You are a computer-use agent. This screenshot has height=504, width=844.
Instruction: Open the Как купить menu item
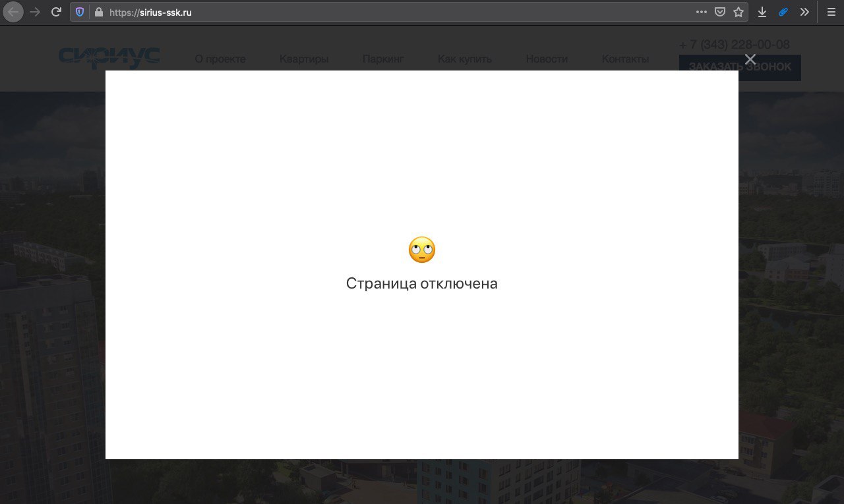click(465, 59)
